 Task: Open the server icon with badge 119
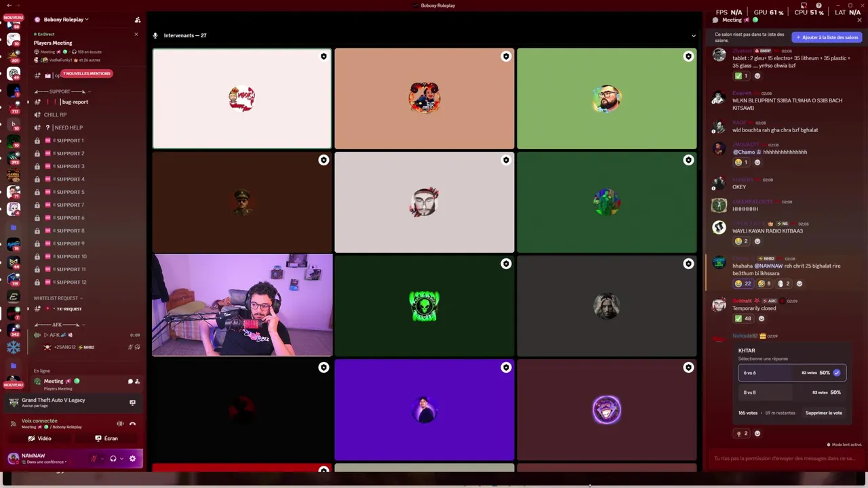click(x=14, y=279)
